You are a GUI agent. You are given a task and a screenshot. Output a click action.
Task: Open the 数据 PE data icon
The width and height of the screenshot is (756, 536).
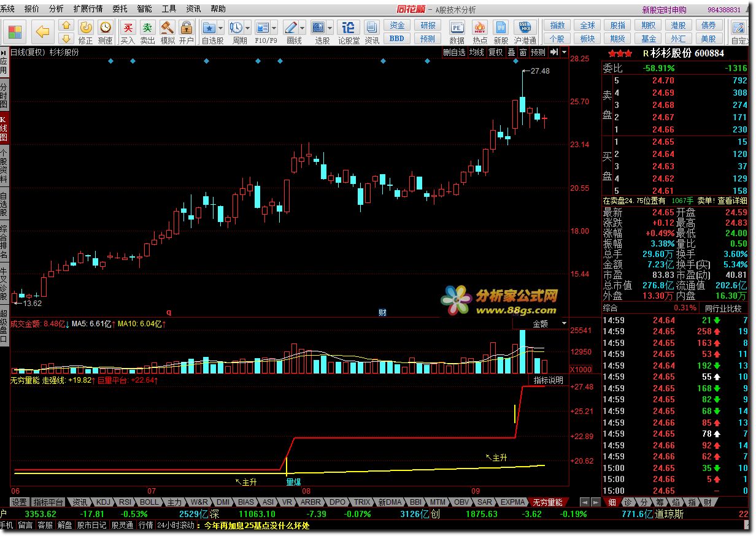457,32
